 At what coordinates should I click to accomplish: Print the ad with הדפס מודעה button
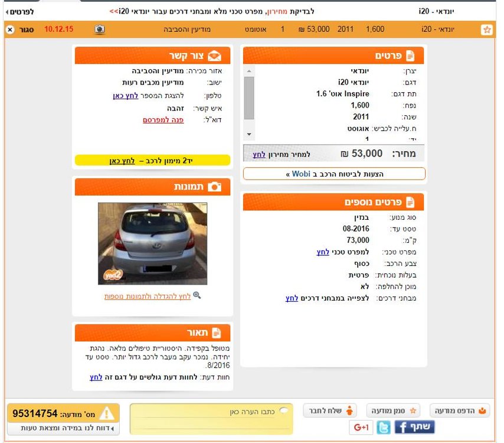pyautogui.click(x=460, y=411)
